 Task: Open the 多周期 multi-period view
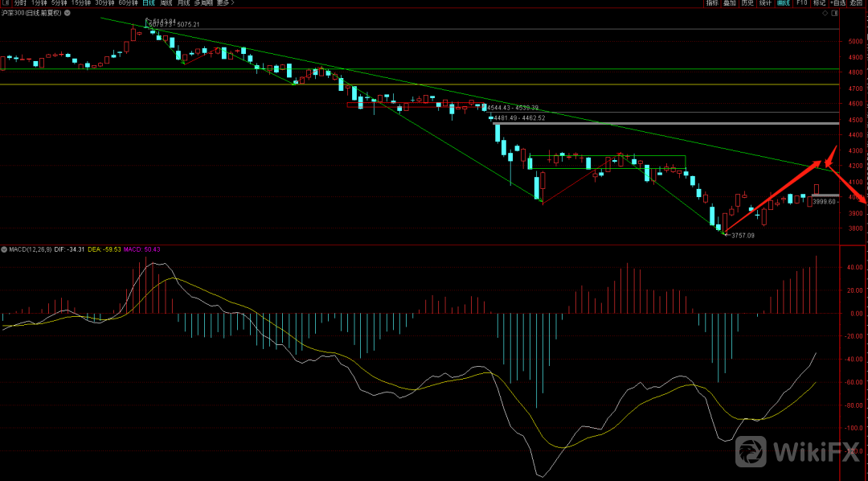click(x=204, y=3)
